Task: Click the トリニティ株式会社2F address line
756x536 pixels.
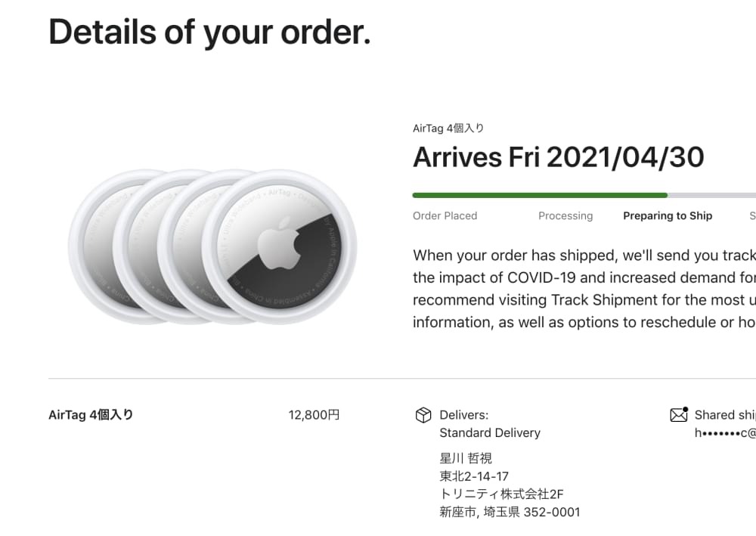Action: (501, 494)
